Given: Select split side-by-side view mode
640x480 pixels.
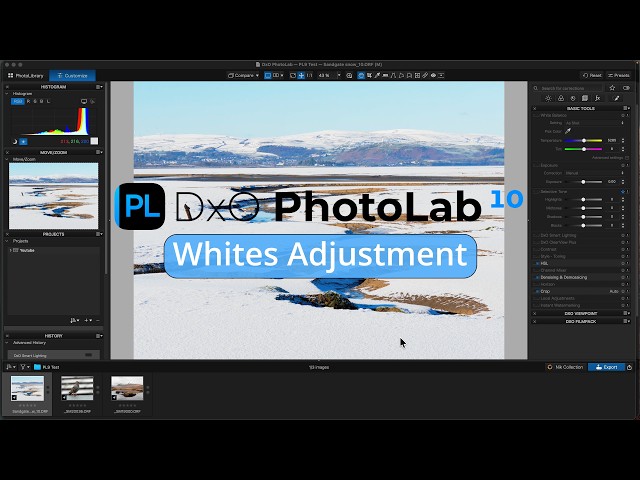Looking at the screenshot, I should 276,76.
